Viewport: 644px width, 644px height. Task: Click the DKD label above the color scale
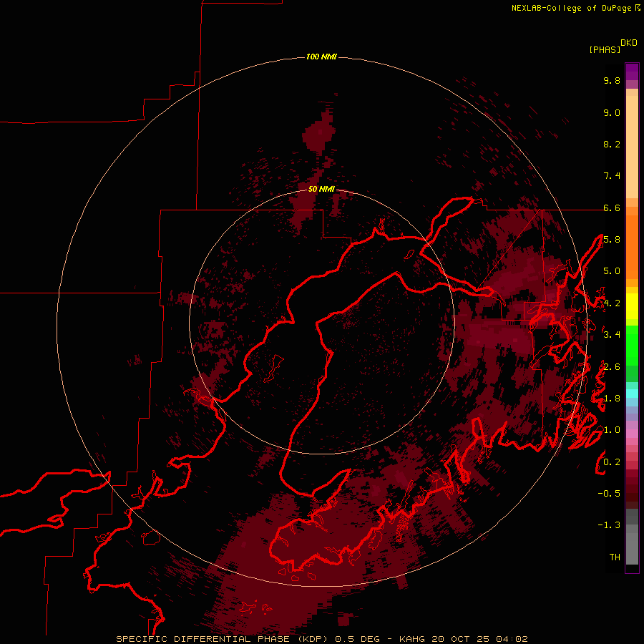[x=629, y=43]
